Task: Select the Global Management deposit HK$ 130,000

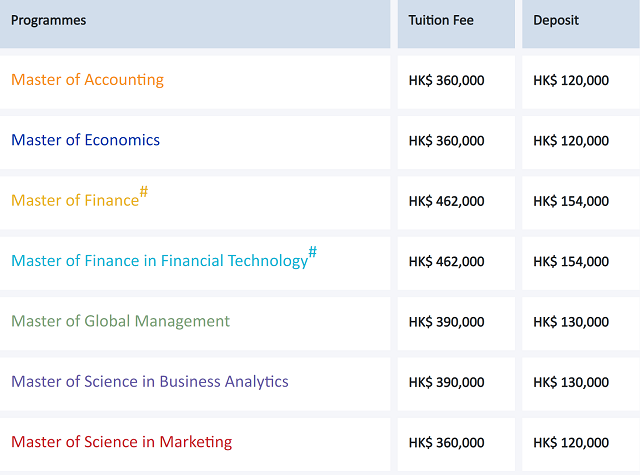Action: coord(571,322)
